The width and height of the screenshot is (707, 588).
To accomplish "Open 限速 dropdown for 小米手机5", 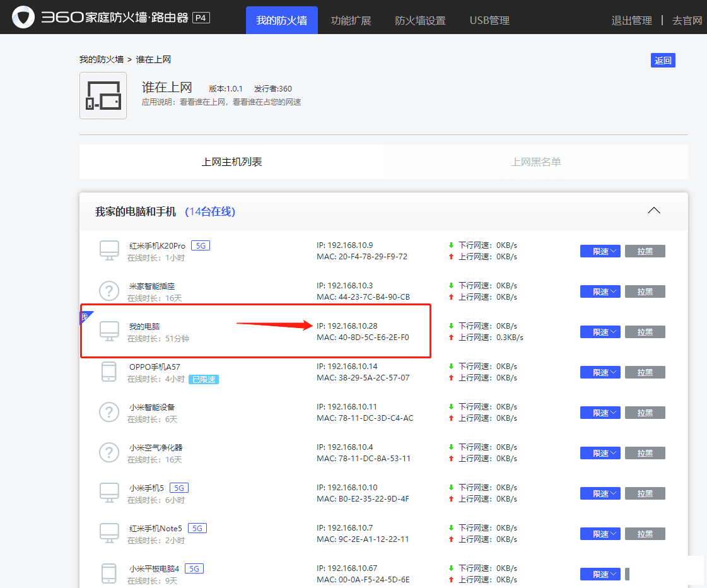I will tap(600, 494).
